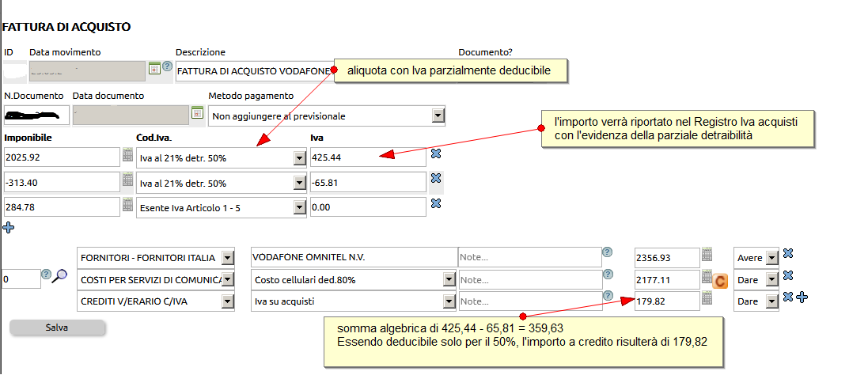This screenshot has height=375, width=868.
Task: Open the help icon beside Data movimento
Action: pyautogui.click(x=167, y=67)
